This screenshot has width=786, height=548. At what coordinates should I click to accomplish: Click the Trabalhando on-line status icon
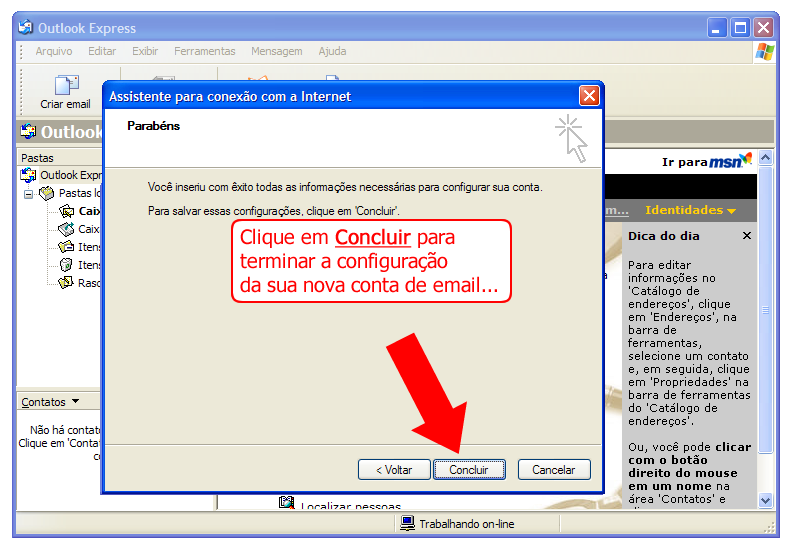tap(408, 523)
